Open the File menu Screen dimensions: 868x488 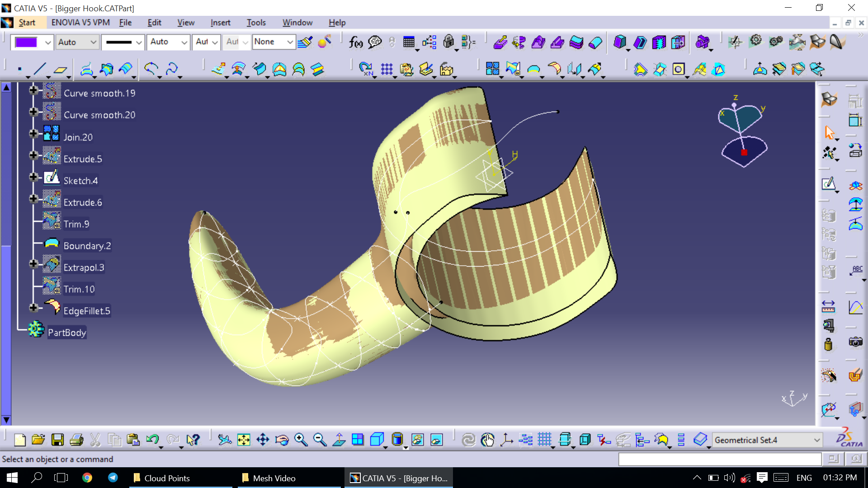pyautogui.click(x=125, y=23)
